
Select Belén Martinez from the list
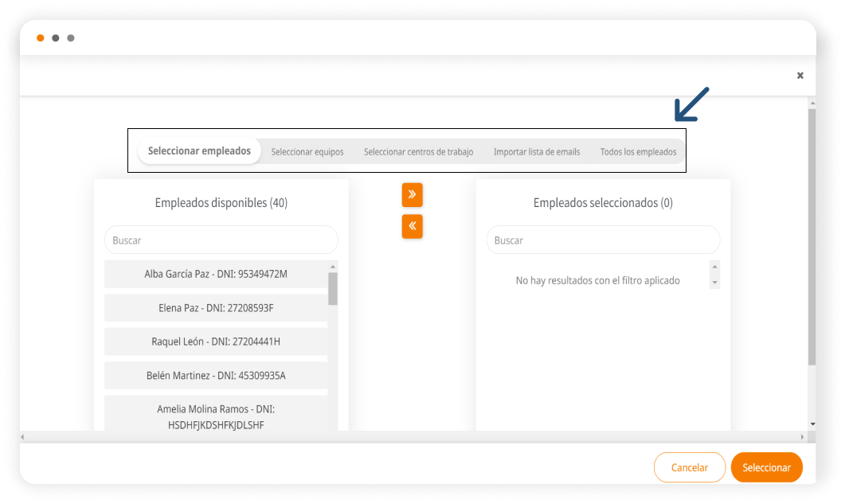point(215,375)
